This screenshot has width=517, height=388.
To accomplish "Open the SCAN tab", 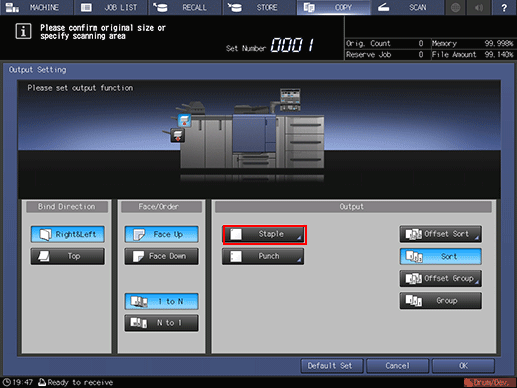I will [407, 7].
